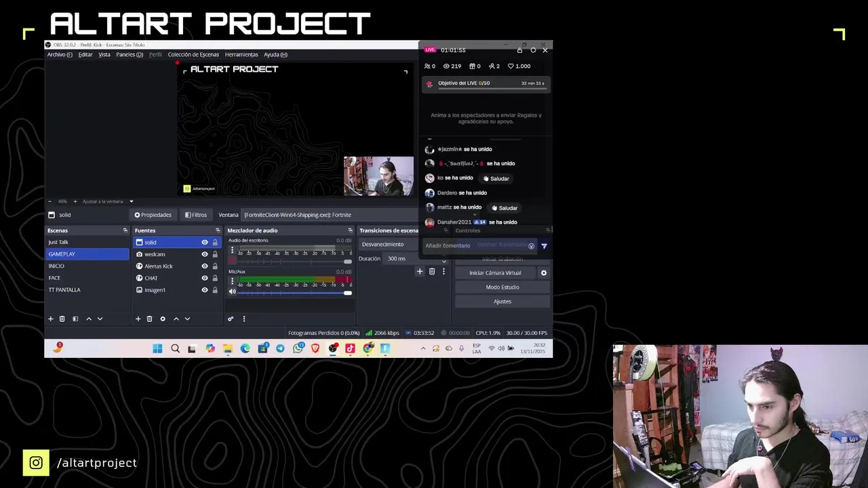Move source down in Fuentes panel
868x488 pixels.
click(187, 319)
